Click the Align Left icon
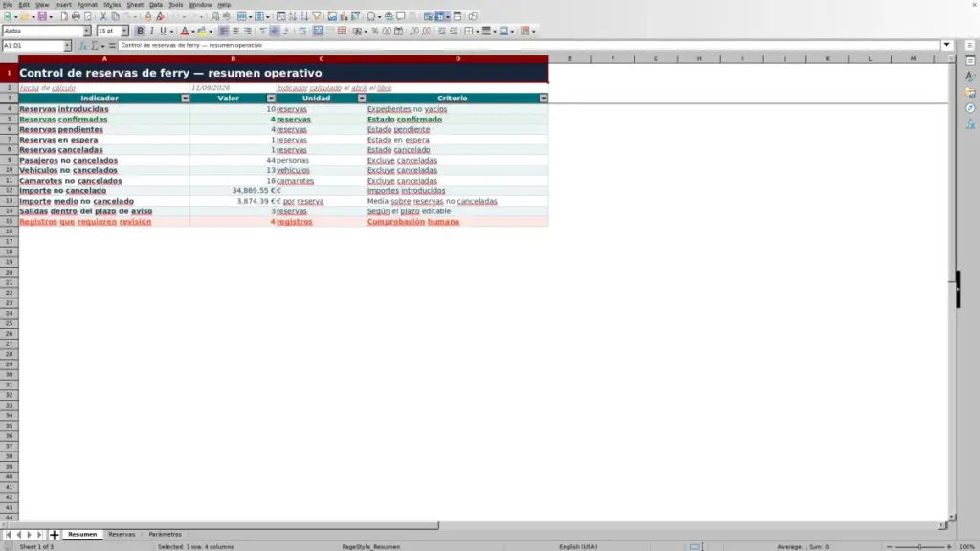Image resolution: width=980 pixels, height=551 pixels. pyautogui.click(x=224, y=32)
